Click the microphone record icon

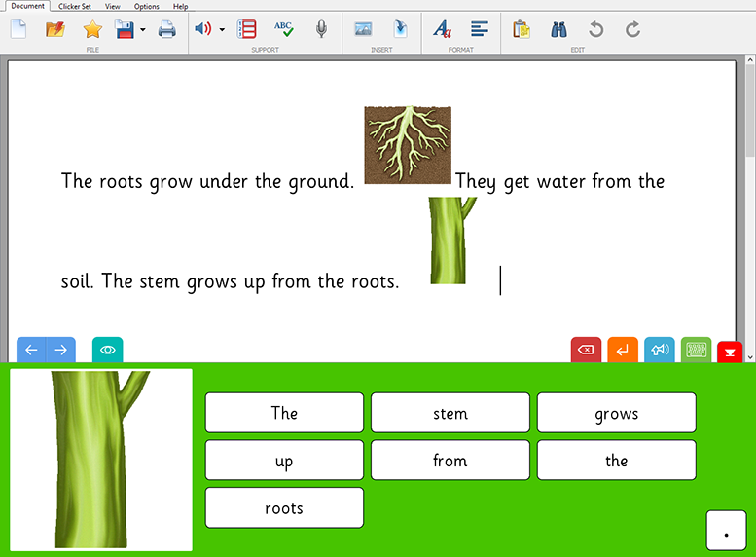(321, 29)
